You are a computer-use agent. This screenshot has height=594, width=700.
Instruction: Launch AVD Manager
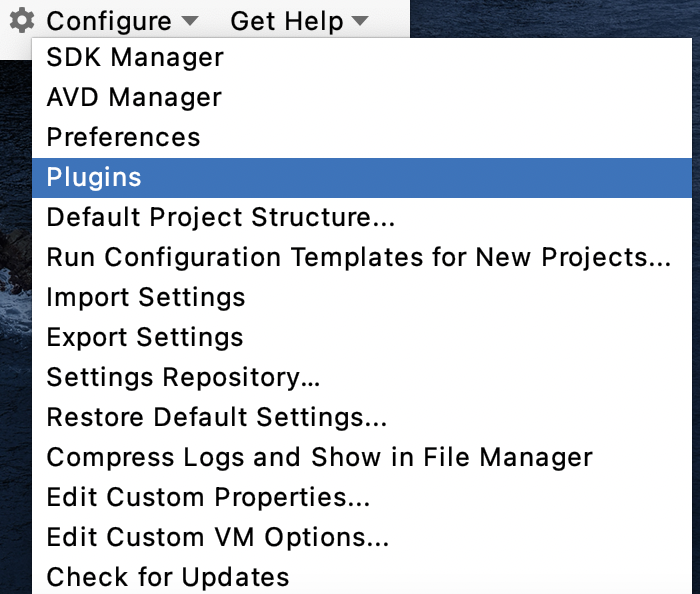click(x=362, y=97)
